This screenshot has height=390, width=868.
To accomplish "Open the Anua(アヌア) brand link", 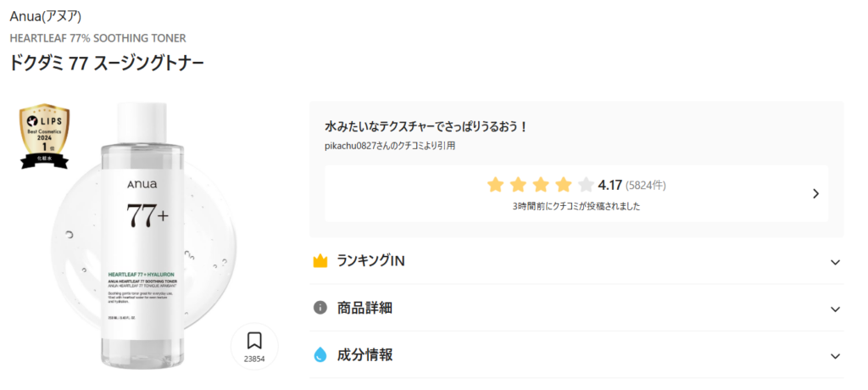I will click(x=46, y=16).
